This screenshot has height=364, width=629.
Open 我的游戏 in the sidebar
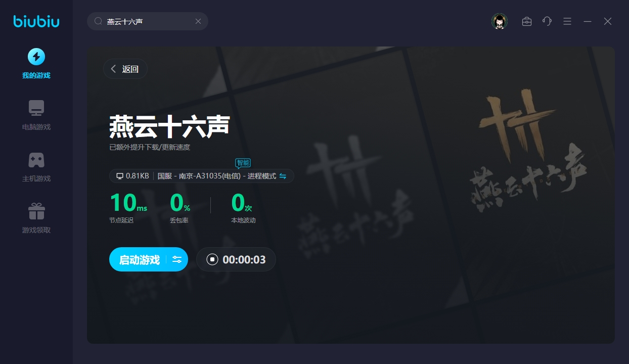[36, 64]
